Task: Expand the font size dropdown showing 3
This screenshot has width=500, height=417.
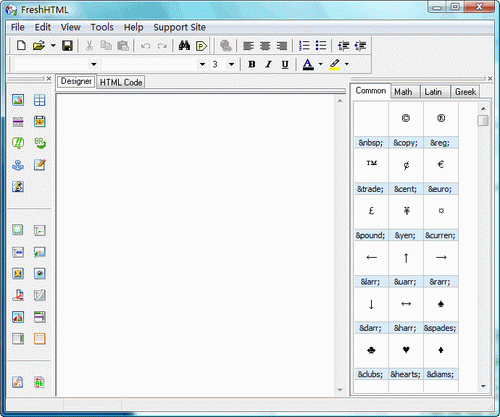Action: coord(231,64)
